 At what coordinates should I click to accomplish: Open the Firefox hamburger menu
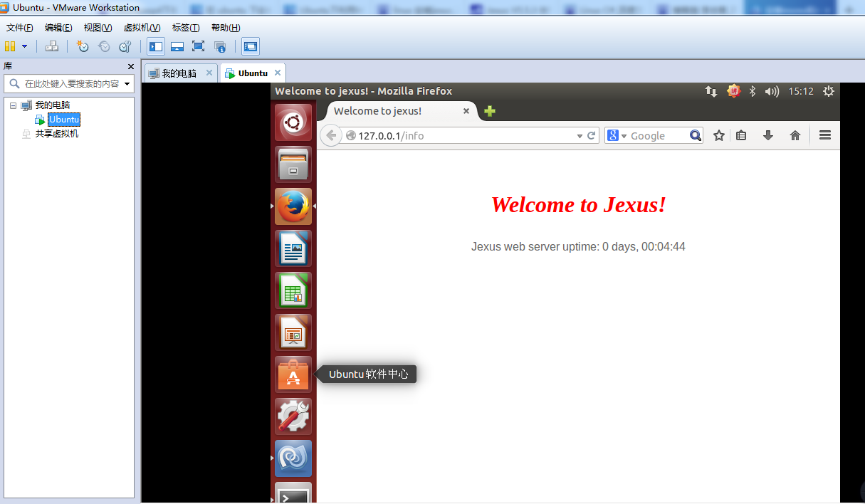tap(825, 135)
